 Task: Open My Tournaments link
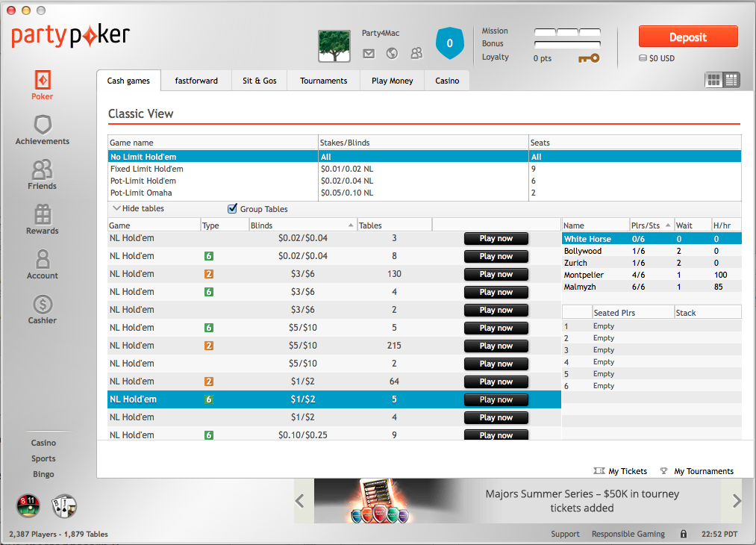(x=697, y=471)
